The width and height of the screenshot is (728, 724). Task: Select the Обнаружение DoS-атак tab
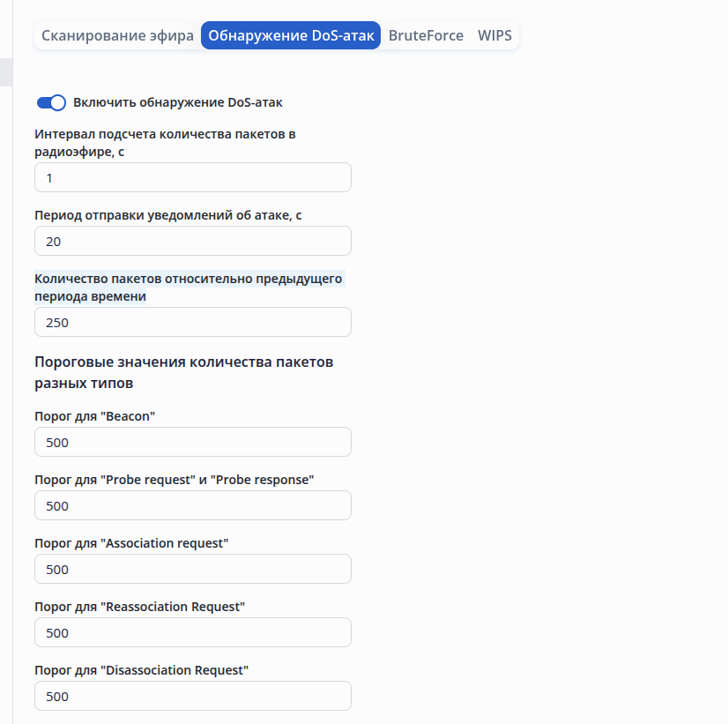pyautogui.click(x=291, y=36)
